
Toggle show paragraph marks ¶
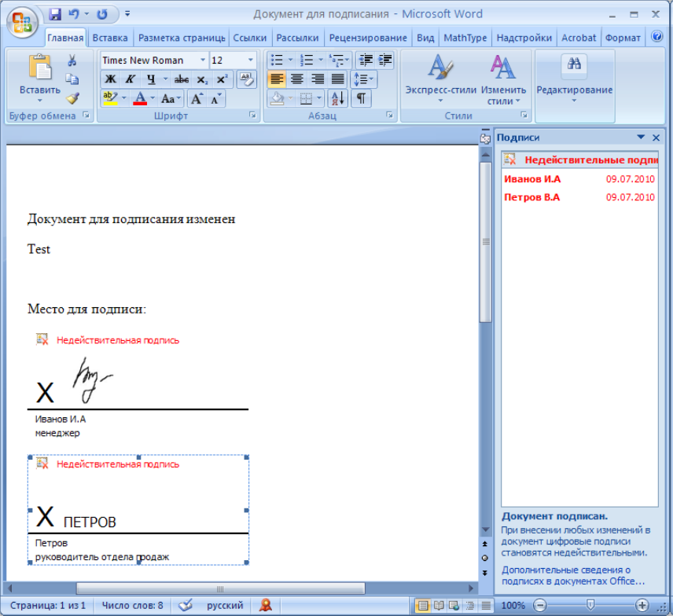(x=361, y=99)
